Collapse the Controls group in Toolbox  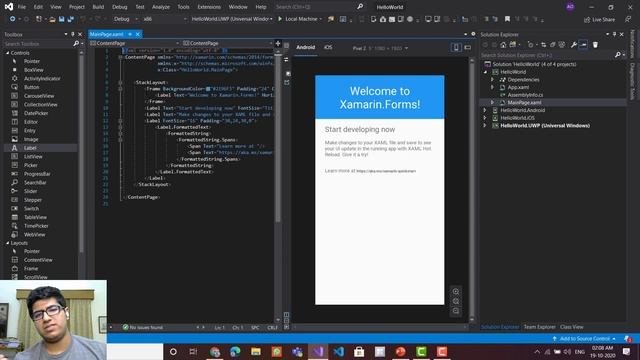coord(7,53)
